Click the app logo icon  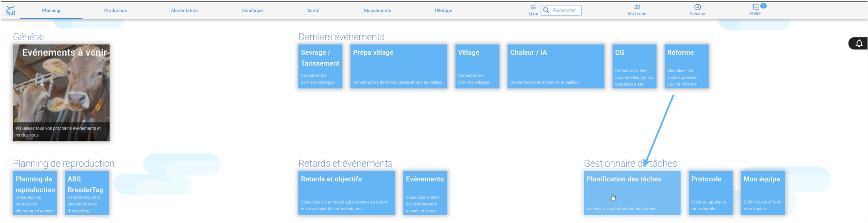tap(11, 10)
